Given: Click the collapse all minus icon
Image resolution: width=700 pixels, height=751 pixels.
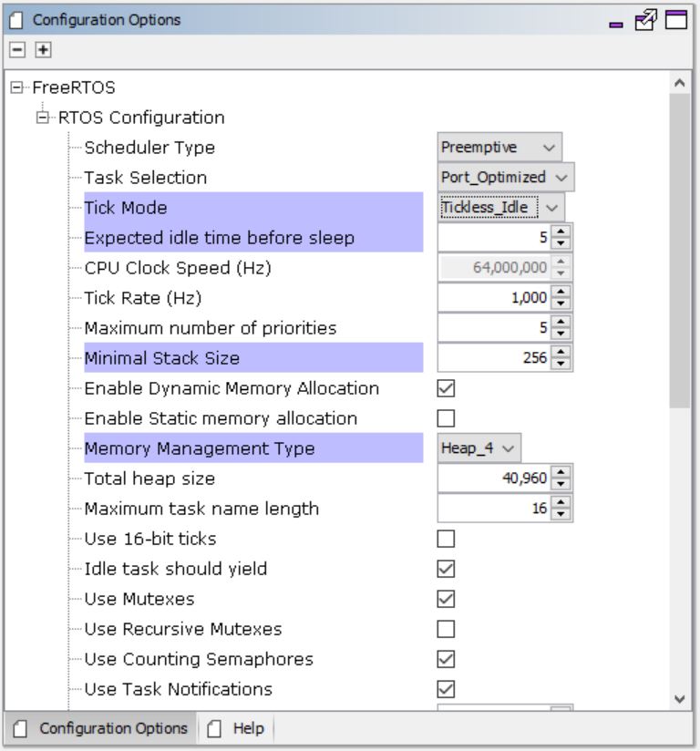Looking at the screenshot, I should [15, 47].
